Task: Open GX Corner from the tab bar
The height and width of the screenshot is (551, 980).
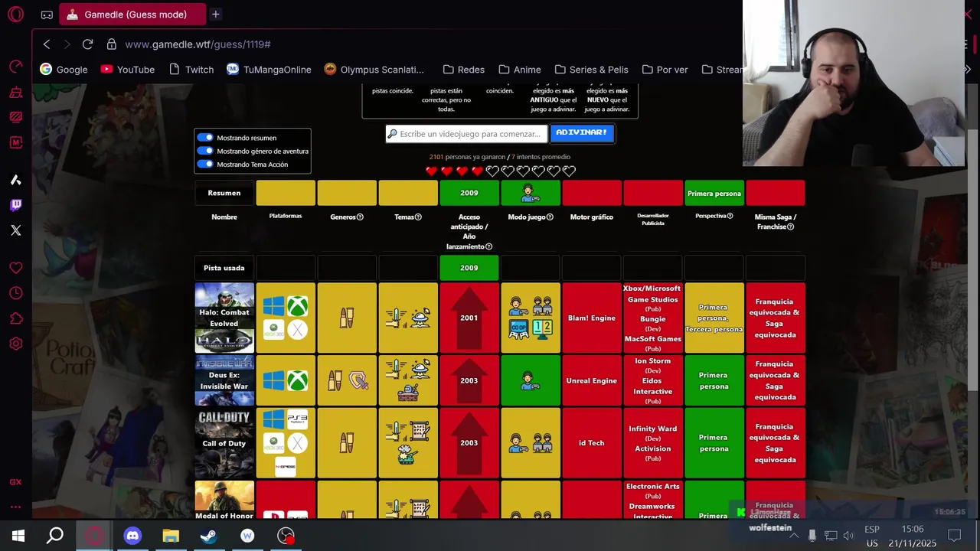Action: pyautogui.click(x=47, y=15)
